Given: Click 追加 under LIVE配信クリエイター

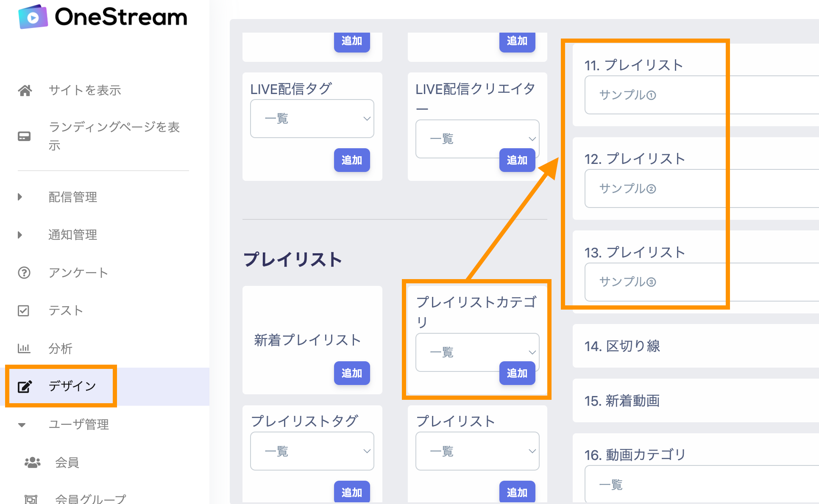Looking at the screenshot, I should point(517,160).
